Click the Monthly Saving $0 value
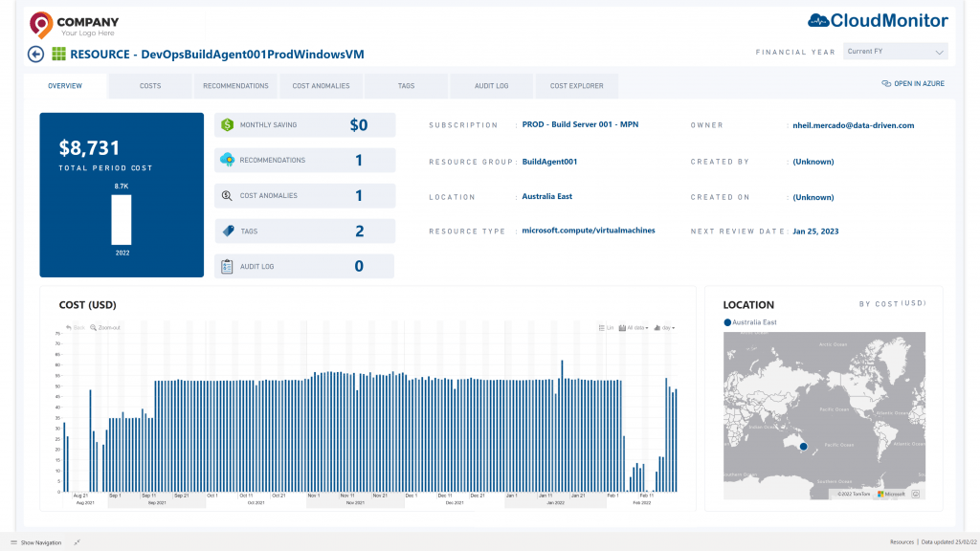Viewport: 980px width, 551px height. tap(359, 125)
